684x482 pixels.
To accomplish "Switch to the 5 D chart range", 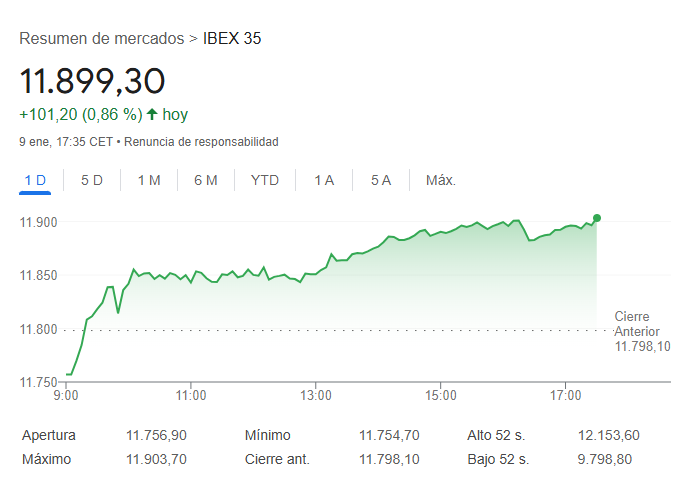I will (92, 180).
